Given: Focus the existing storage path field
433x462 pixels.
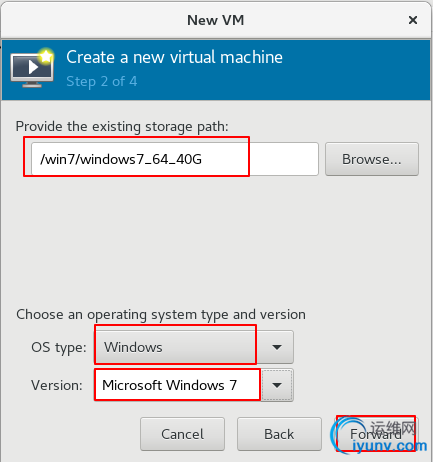Looking at the screenshot, I should pos(175,159).
